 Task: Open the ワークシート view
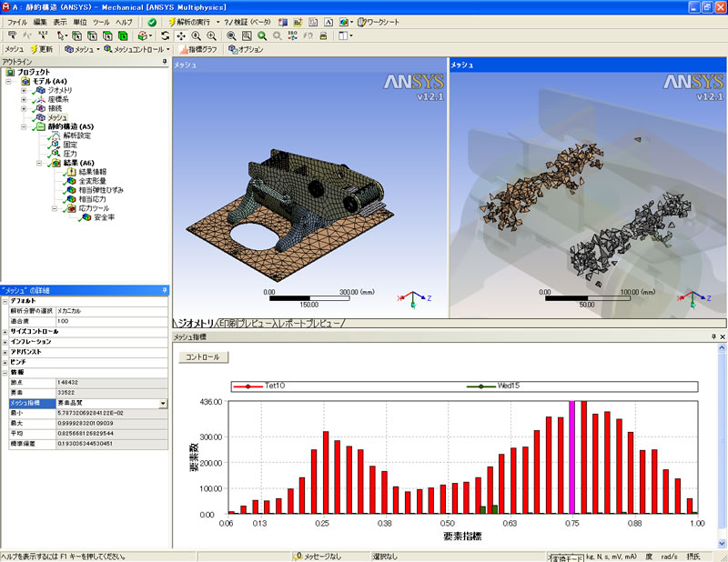coord(379,22)
